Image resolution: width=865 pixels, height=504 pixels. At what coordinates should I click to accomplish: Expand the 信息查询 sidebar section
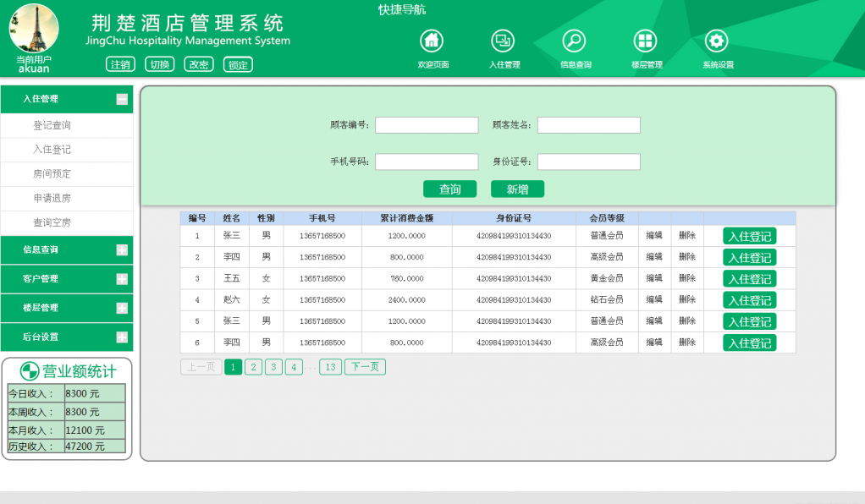[x=122, y=249]
